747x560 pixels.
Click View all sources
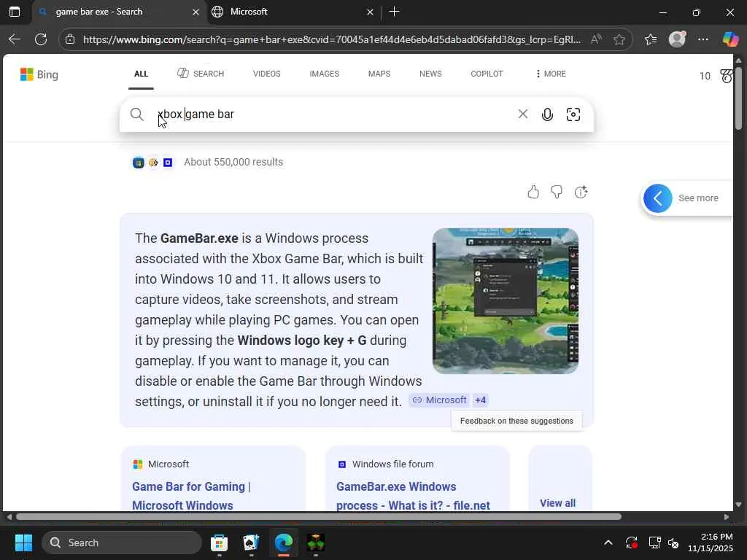coord(557,503)
